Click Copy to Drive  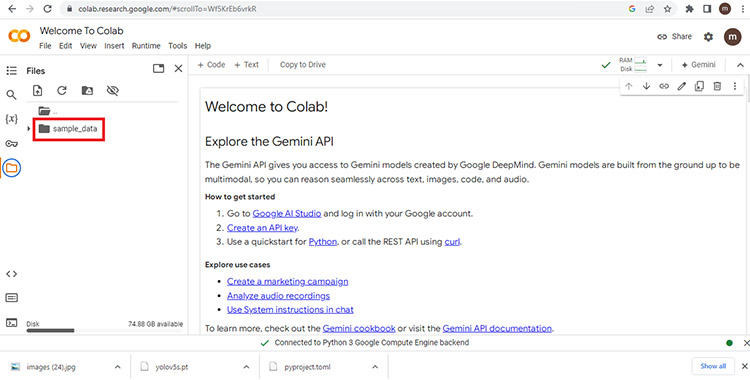coord(303,65)
